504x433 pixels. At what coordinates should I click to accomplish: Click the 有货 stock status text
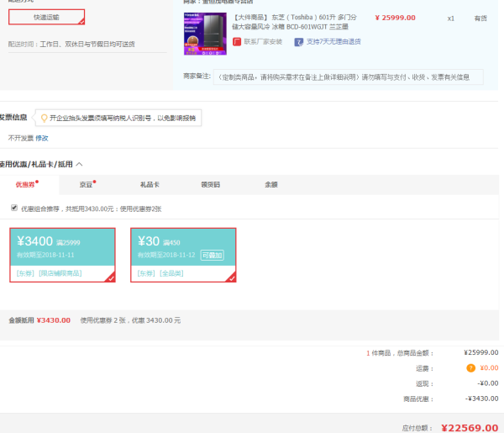480,18
